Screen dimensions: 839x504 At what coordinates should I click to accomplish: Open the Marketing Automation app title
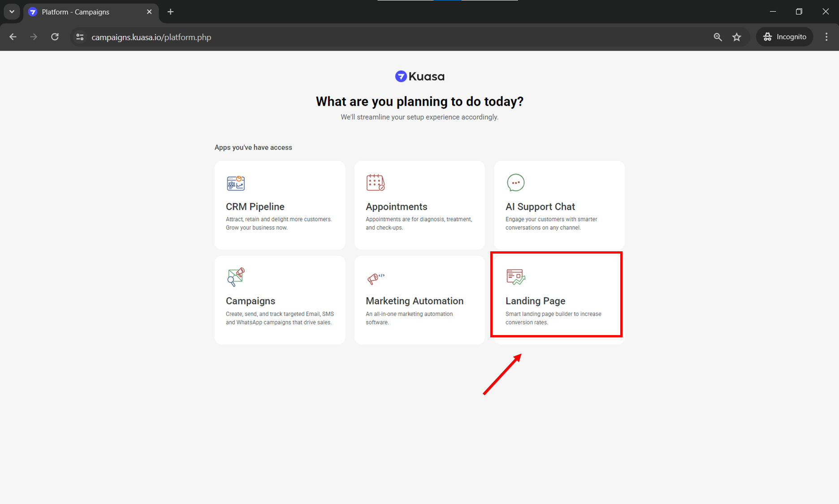414,301
